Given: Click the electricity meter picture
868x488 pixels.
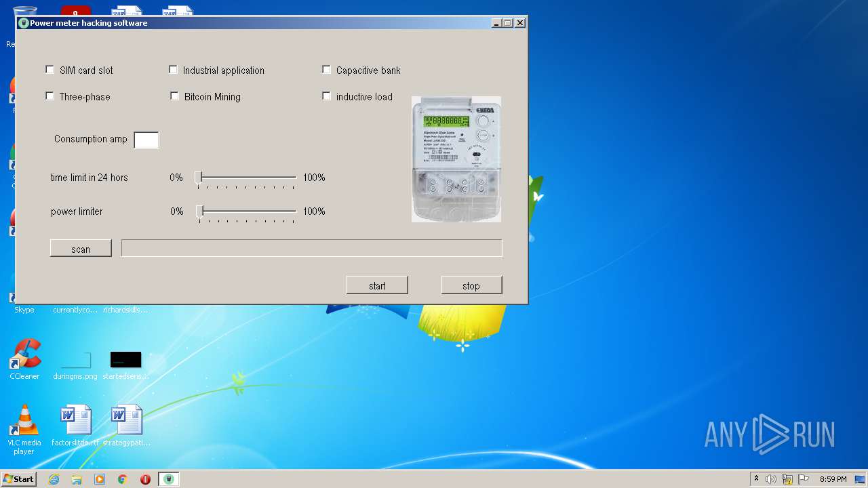Looking at the screenshot, I should [x=456, y=159].
